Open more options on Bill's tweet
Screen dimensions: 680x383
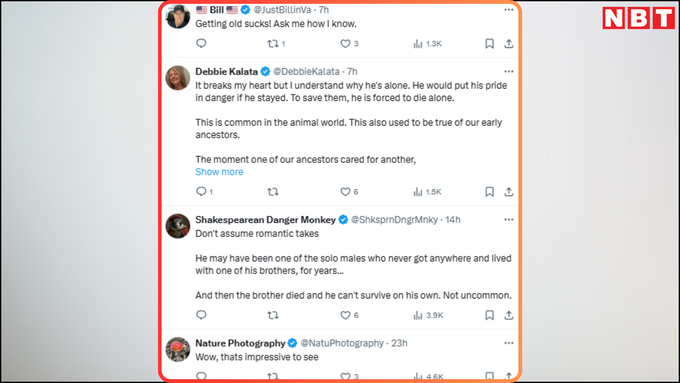(509, 10)
